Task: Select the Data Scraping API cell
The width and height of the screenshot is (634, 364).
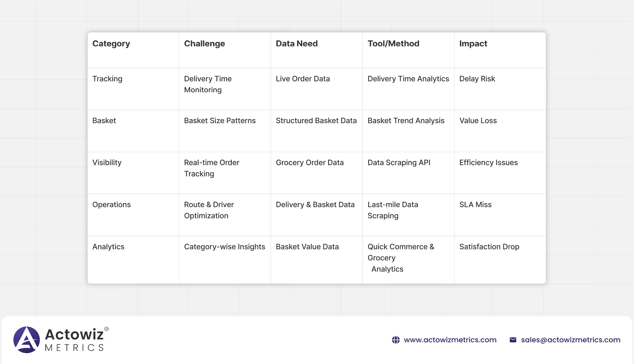Action: point(399,162)
